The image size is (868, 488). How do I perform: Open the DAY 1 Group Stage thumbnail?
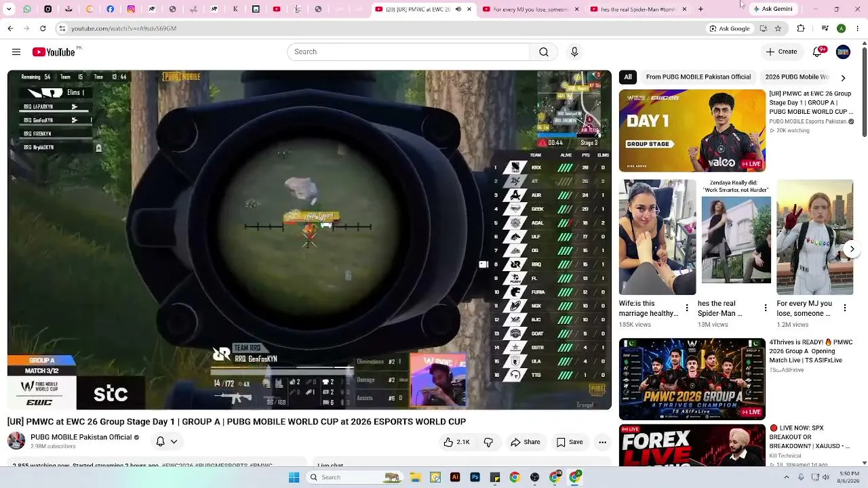[x=692, y=131]
